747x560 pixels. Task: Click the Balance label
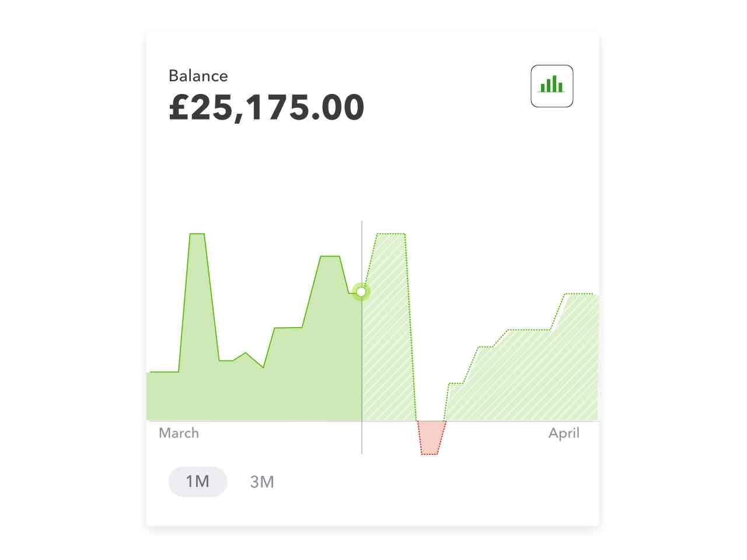pos(198,76)
